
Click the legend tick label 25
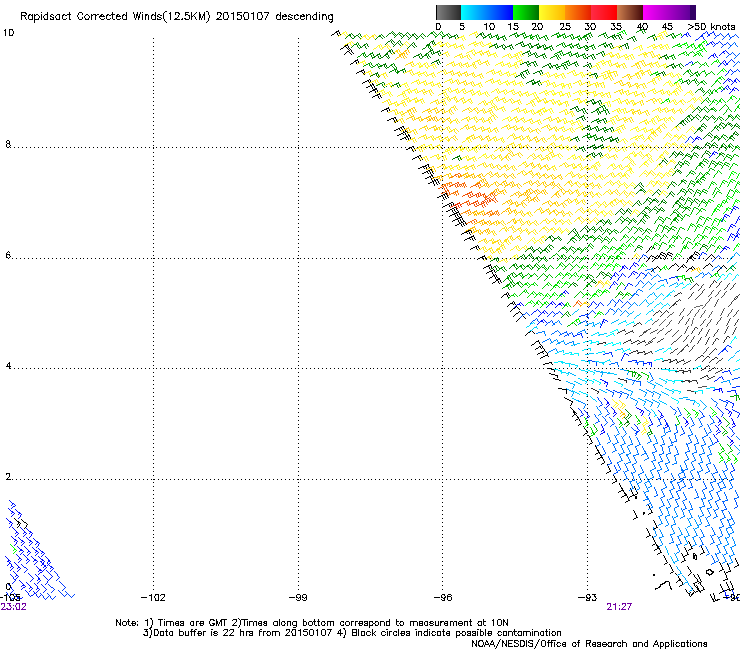coord(565,27)
